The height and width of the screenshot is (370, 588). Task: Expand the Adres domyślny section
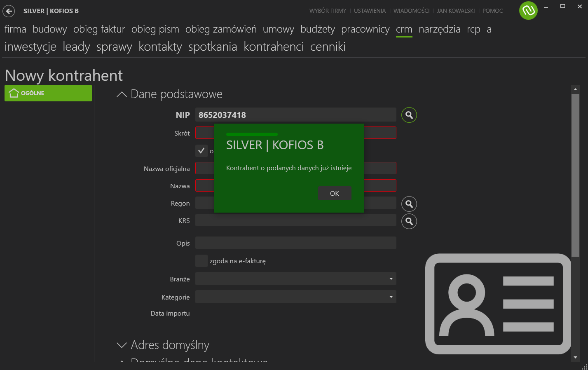(x=122, y=345)
